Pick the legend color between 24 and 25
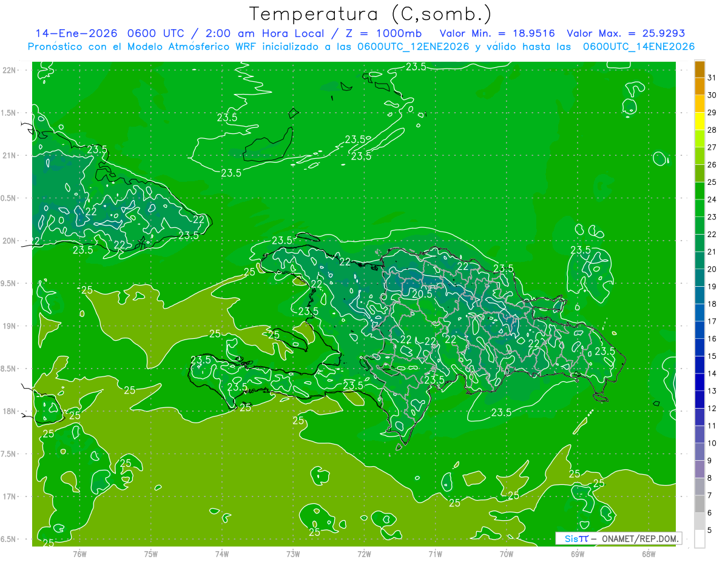728x562 pixels. coord(699,191)
